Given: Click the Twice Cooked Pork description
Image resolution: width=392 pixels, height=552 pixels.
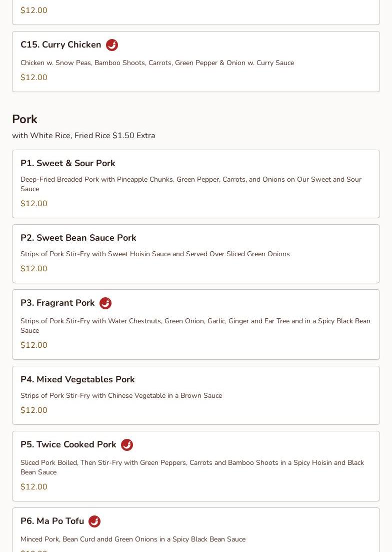Looking at the screenshot, I should (x=192, y=467).
